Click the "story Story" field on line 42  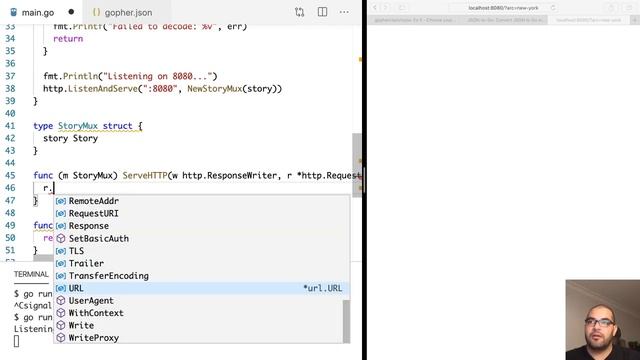[x=71, y=138]
